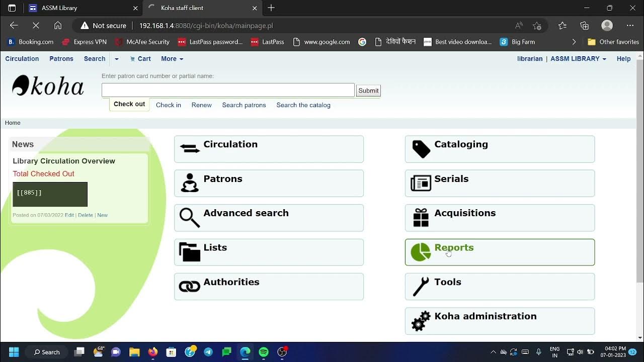Image resolution: width=644 pixels, height=362 pixels.
Task: Switch to Search the catalog tab
Action: [x=303, y=105]
